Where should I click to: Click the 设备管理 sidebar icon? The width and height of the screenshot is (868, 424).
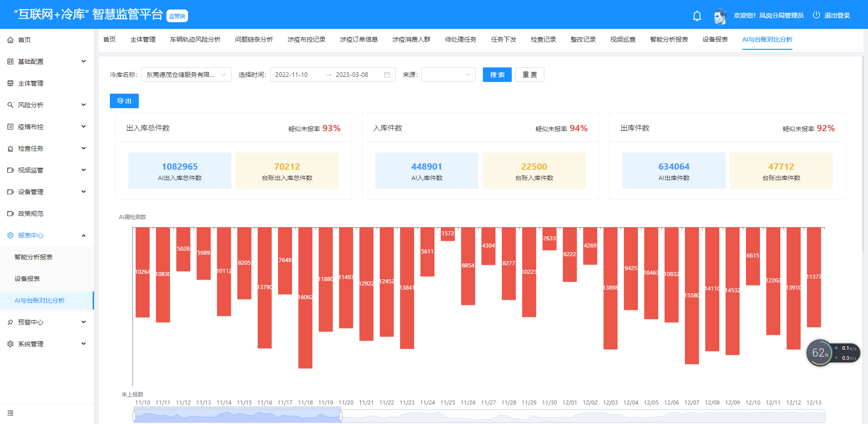tap(10, 192)
